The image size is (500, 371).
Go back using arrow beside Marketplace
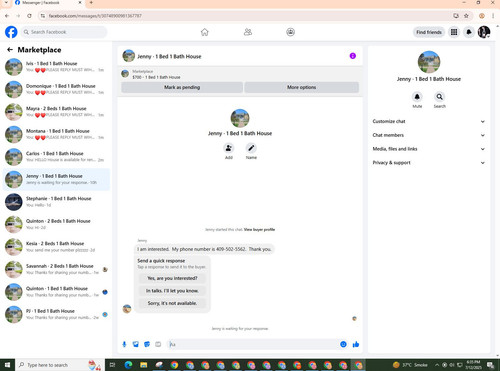(x=10, y=50)
